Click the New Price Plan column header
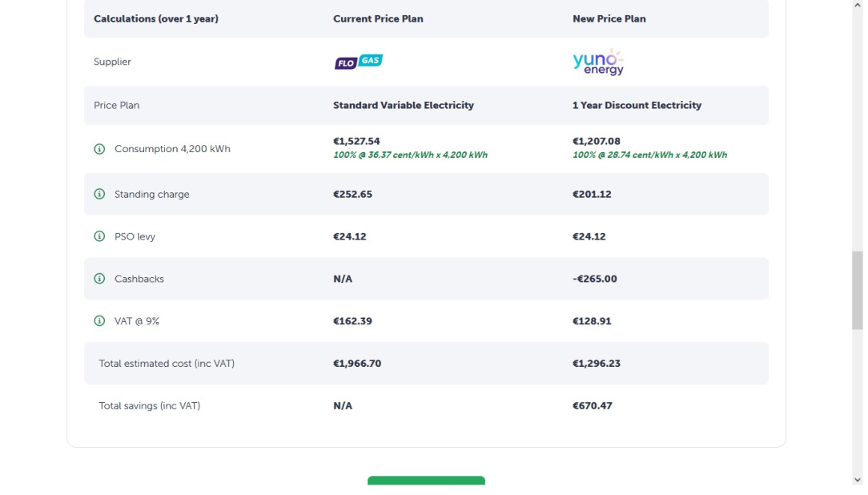Viewport: 868px width, 495px height. tap(609, 19)
